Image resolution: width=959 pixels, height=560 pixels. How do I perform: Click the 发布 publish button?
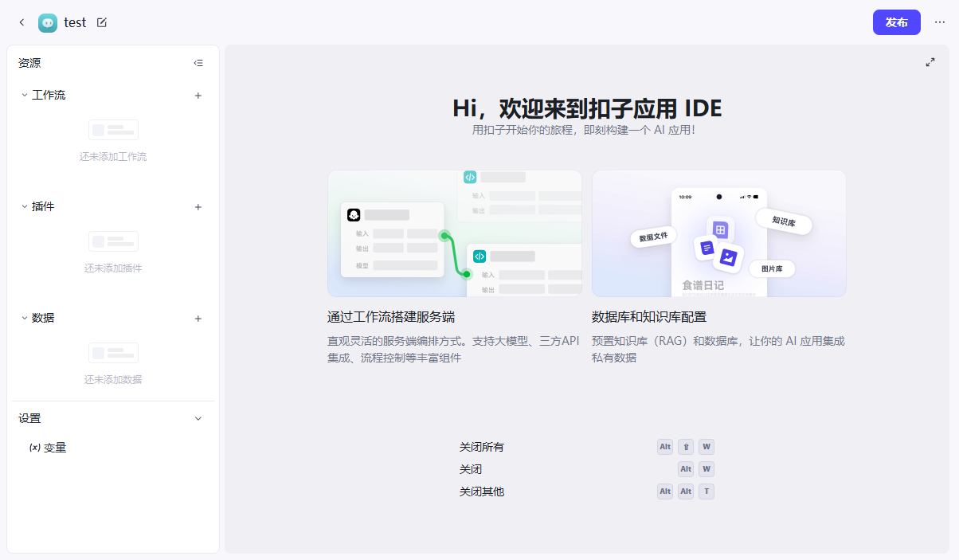[x=896, y=22]
